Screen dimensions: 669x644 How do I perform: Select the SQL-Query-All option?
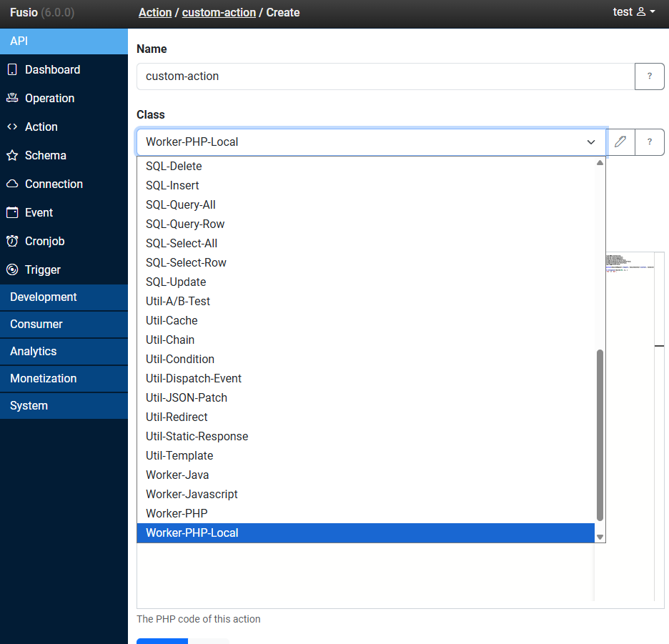click(x=181, y=204)
